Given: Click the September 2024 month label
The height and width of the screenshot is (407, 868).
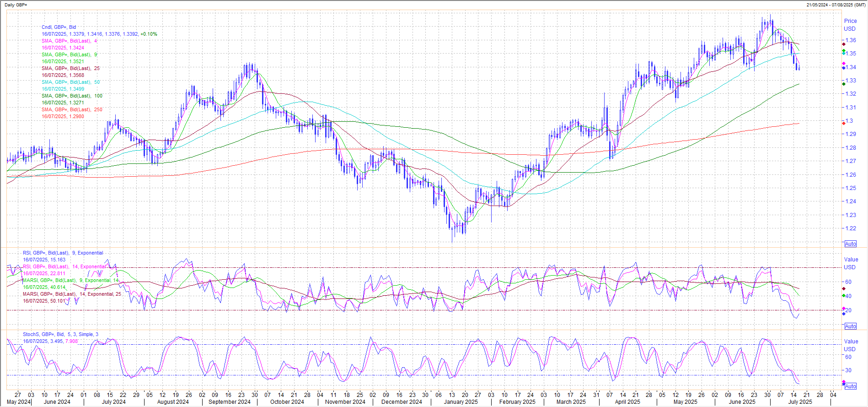Looking at the screenshot, I should click(x=230, y=402).
